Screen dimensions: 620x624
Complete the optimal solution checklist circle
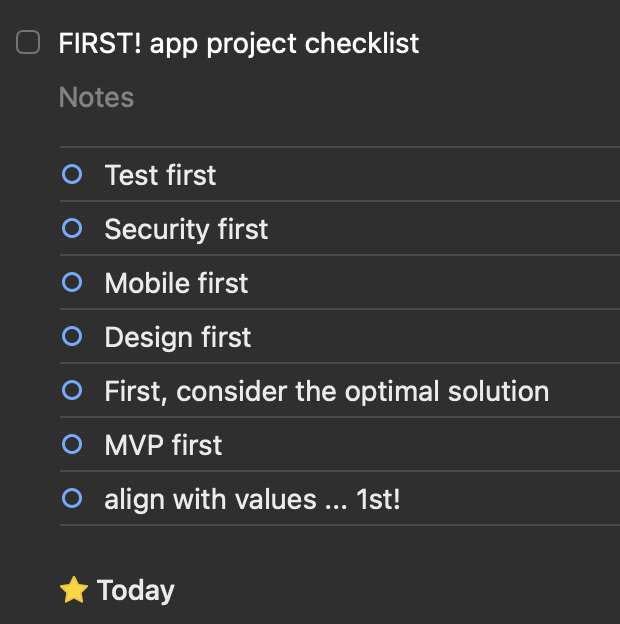tap(72, 391)
